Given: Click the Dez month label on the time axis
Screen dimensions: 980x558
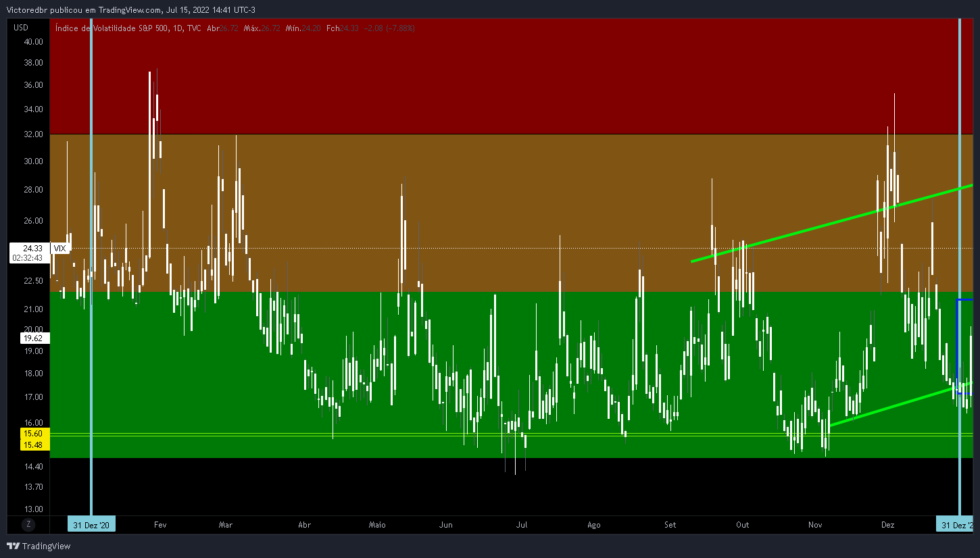Looking at the screenshot, I should click(x=888, y=525).
